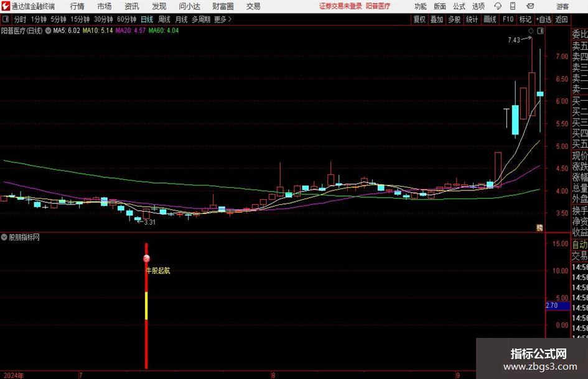Open the 功能 menu
This screenshot has height=379, width=588.
(421, 6)
